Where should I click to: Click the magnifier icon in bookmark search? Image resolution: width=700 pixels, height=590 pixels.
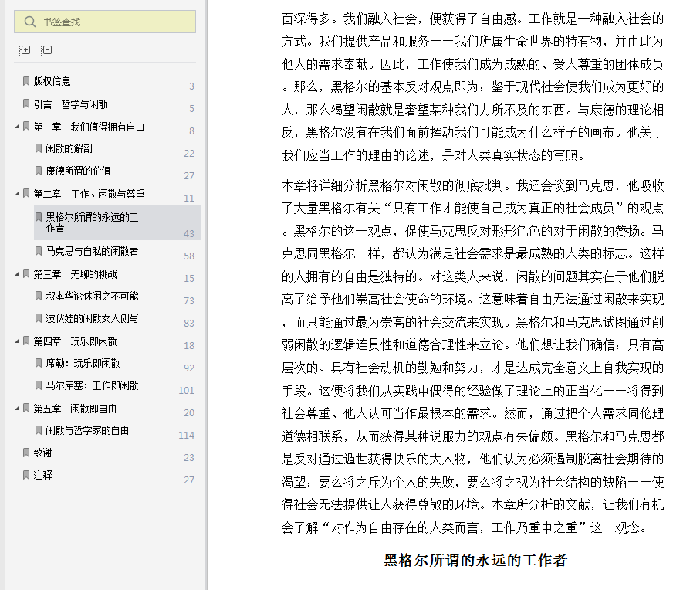[x=29, y=22]
